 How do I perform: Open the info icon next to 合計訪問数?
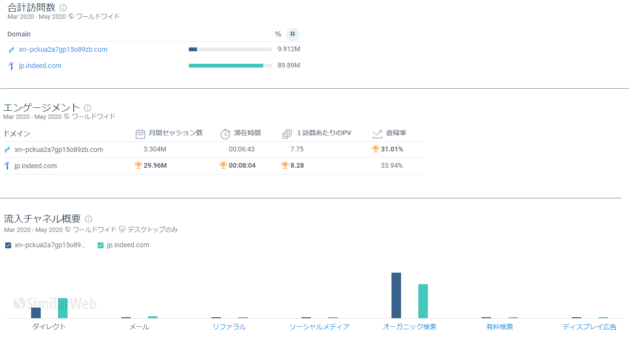pyautogui.click(x=63, y=8)
